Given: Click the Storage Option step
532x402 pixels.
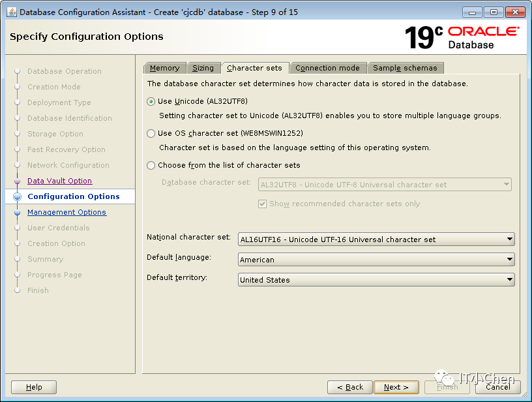Looking at the screenshot, I should [55, 134].
